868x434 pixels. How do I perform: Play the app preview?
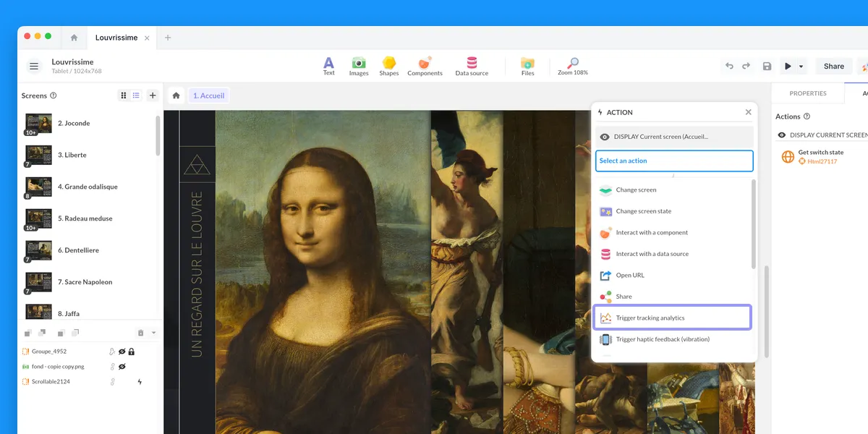pos(788,67)
